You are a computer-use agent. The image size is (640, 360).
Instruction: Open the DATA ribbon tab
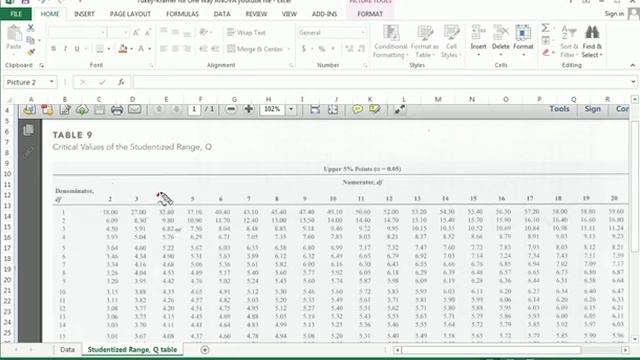point(222,14)
